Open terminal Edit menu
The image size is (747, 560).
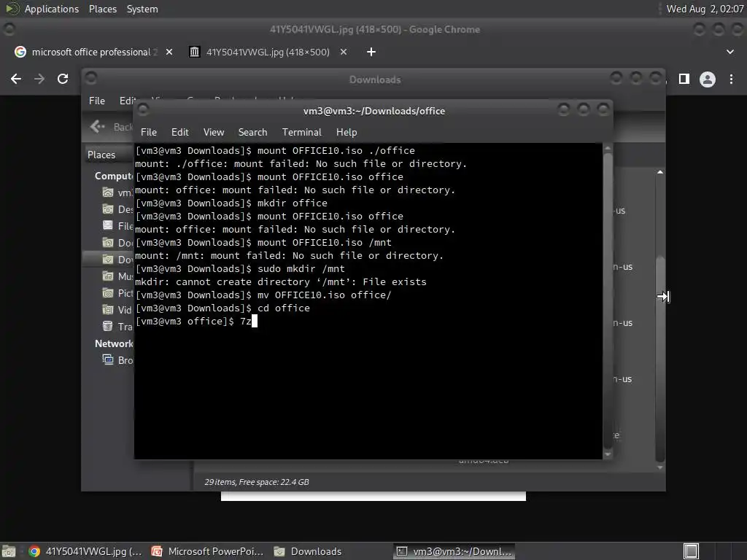tap(180, 133)
